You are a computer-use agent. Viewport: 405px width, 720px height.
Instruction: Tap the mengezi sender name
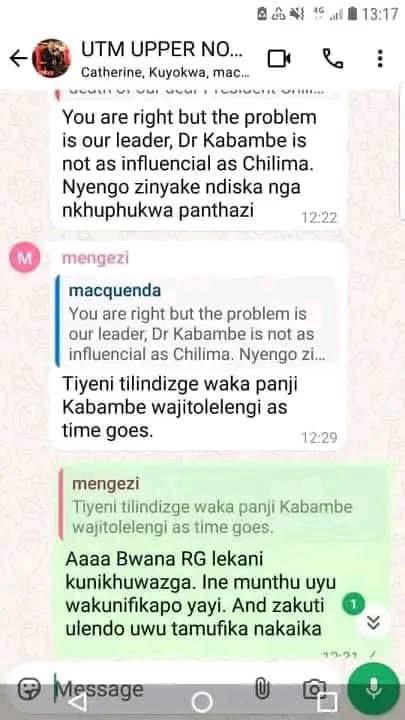pos(96,258)
